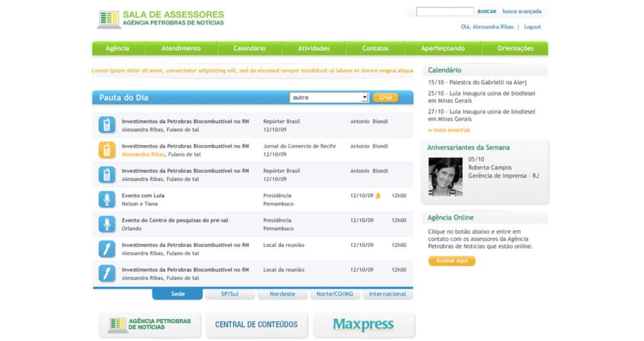Viewport: 644px width, 341px height.
Task: Open the 'outro' dropdown in Pauta do Dia
Action: 329,97
